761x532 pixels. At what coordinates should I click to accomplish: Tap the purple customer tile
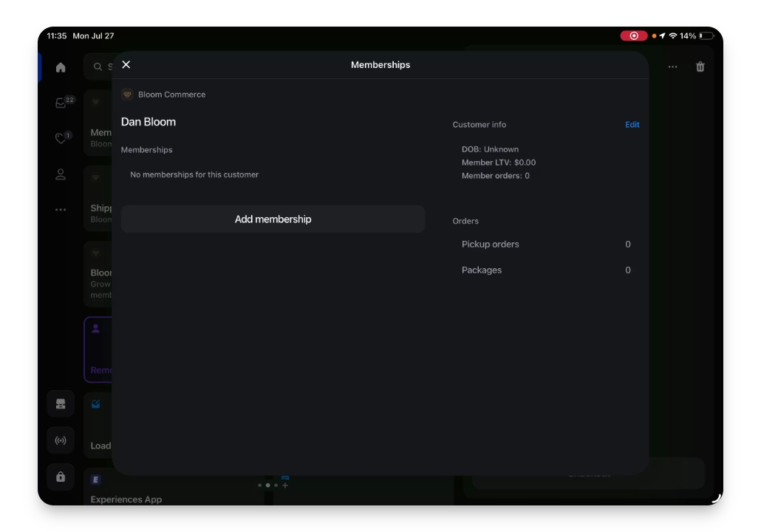coord(98,349)
